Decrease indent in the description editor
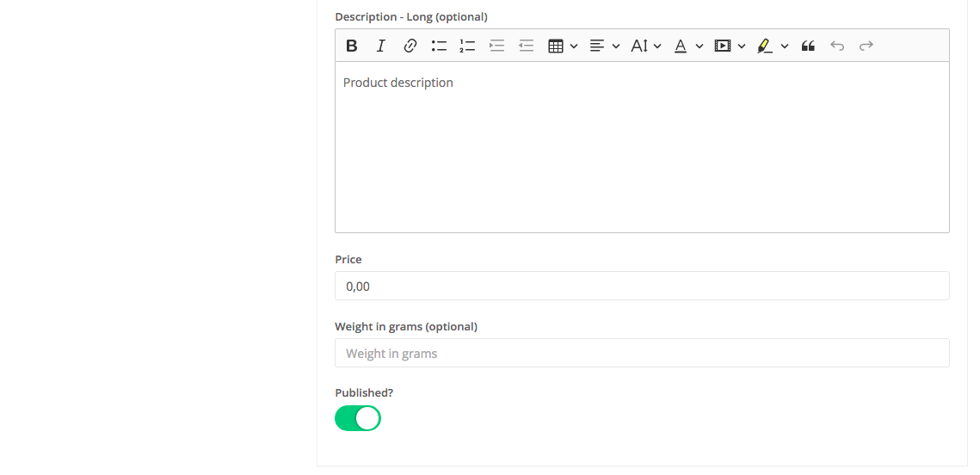Viewport: 980px width, 475px height. [x=527, y=46]
